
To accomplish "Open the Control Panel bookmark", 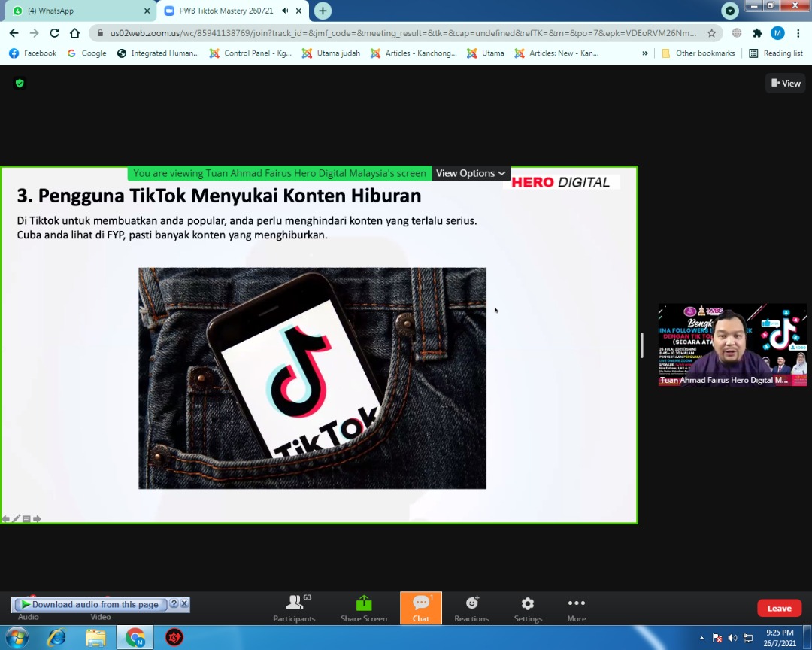I will click(x=250, y=53).
